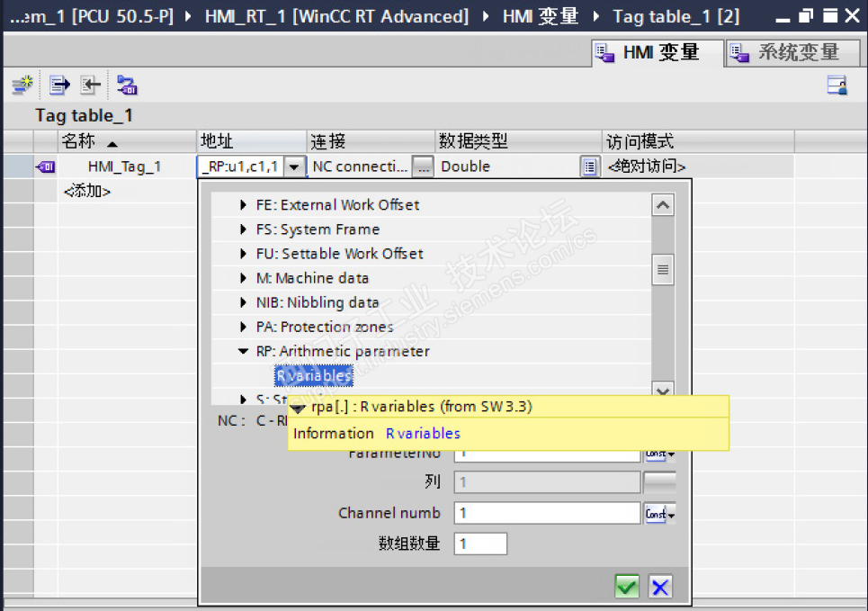Click the 连接 column header
The width and height of the screenshot is (868, 611).
point(371,142)
